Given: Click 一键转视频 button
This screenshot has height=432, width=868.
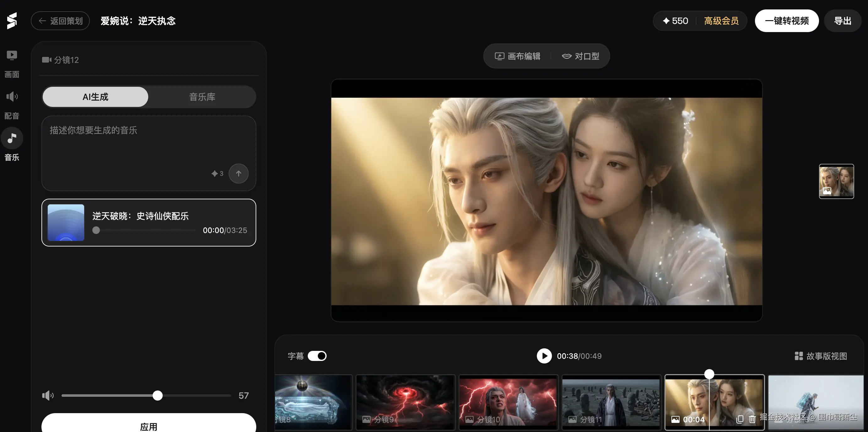Looking at the screenshot, I should point(786,21).
